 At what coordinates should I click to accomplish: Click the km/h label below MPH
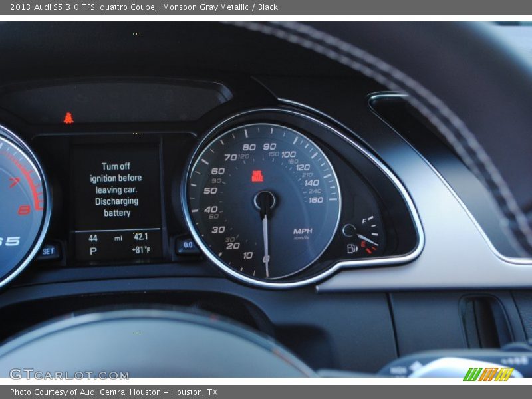pos(300,237)
